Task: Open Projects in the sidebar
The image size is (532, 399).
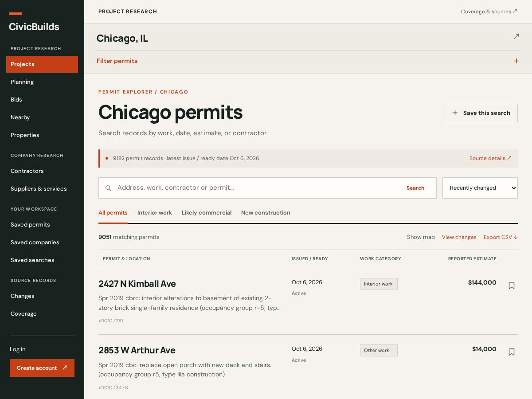Action: click(42, 64)
